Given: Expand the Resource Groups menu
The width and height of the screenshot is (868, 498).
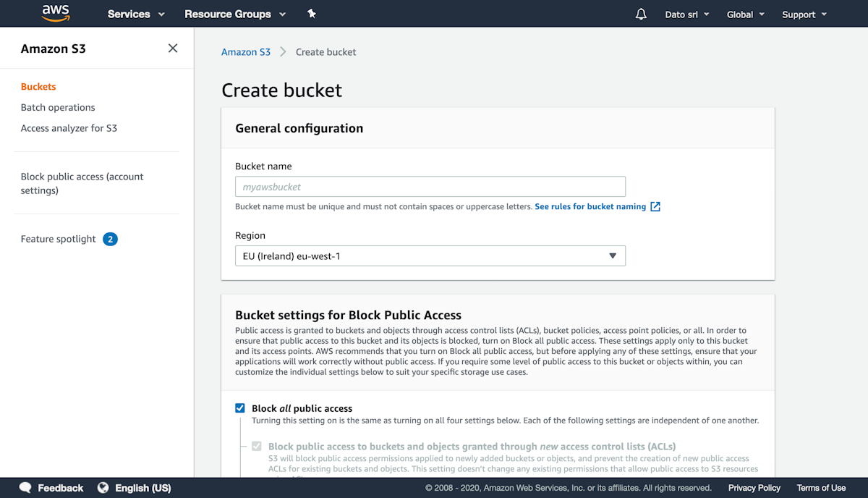Looking at the screenshot, I should [235, 14].
